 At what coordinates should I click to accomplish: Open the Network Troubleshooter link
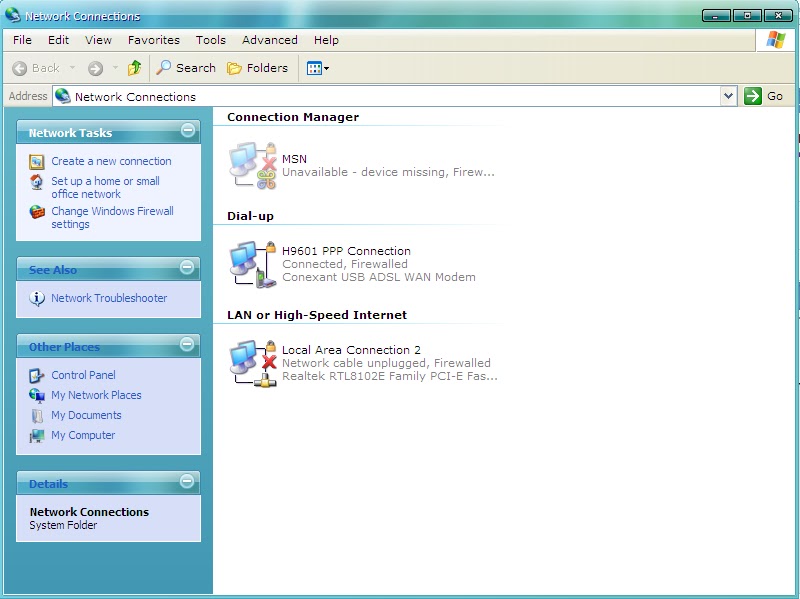pyautogui.click(x=109, y=298)
